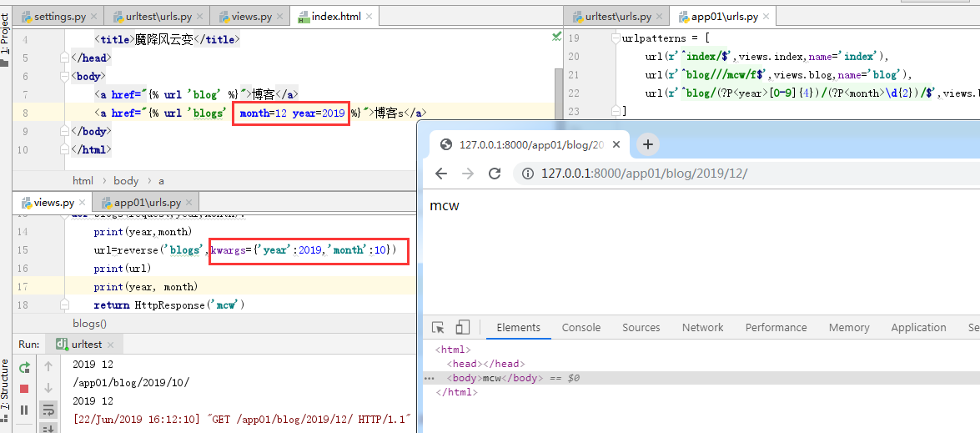Click the fold marker at line 9 closing body
Image resolution: width=980 pixels, height=433 pixels.
(63, 132)
